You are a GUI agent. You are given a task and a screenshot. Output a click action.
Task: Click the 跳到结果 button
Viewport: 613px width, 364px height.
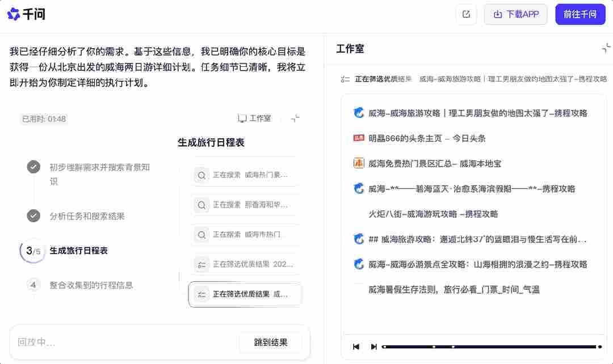[x=271, y=341]
